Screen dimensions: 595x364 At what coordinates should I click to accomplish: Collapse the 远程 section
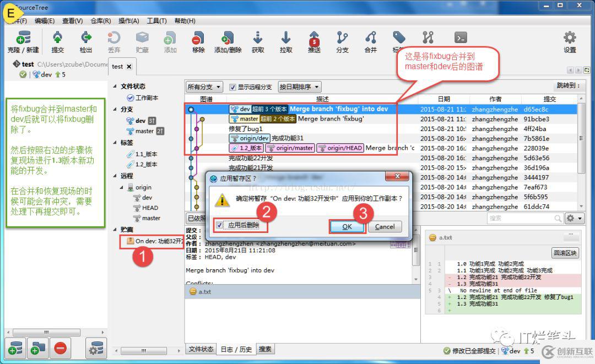point(115,176)
